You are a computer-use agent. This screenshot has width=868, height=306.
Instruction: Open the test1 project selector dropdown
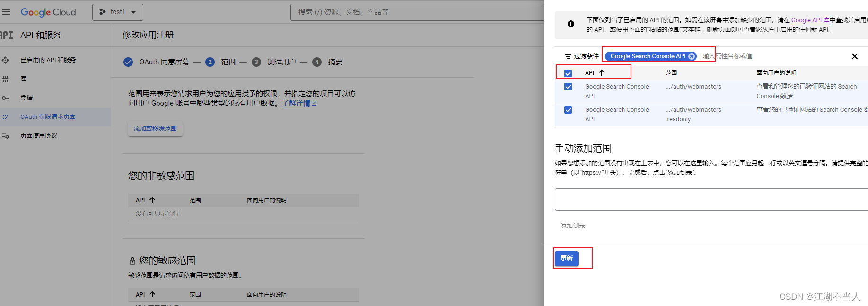click(118, 12)
